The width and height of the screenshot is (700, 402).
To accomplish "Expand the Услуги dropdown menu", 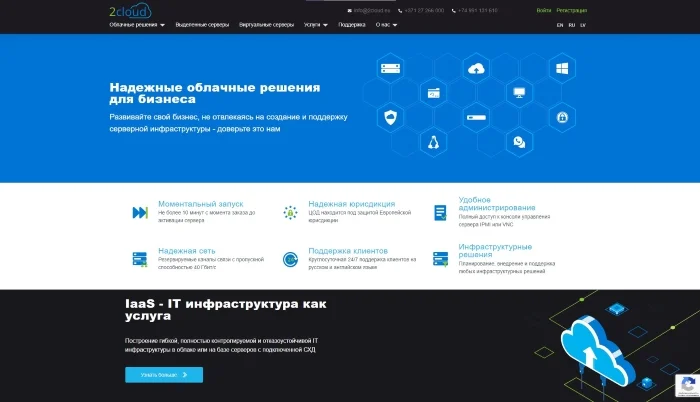I will (316, 25).
